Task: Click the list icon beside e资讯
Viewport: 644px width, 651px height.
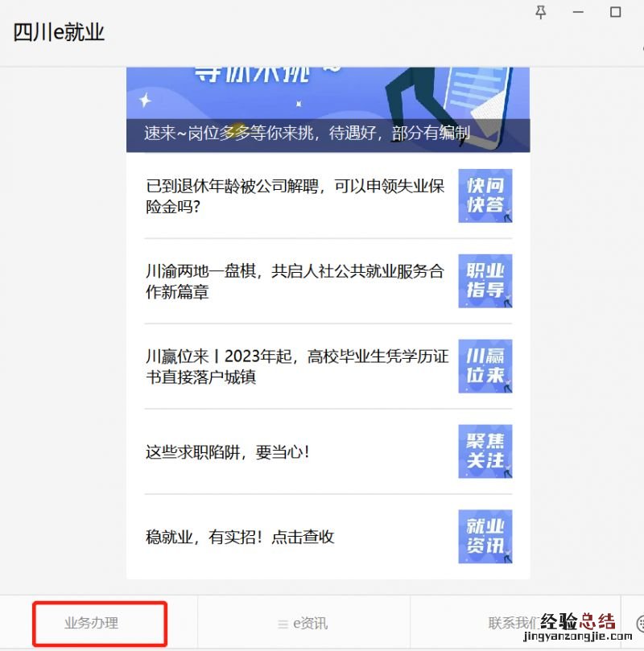Action: click(283, 624)
